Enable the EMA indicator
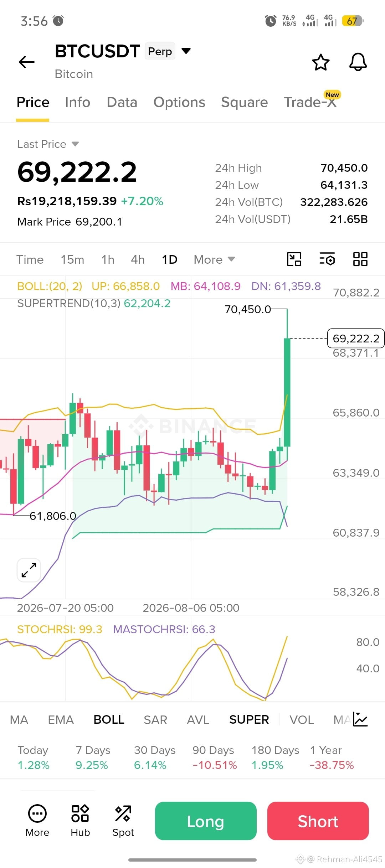This screenshot has width=385, height=868. point(61,720)
